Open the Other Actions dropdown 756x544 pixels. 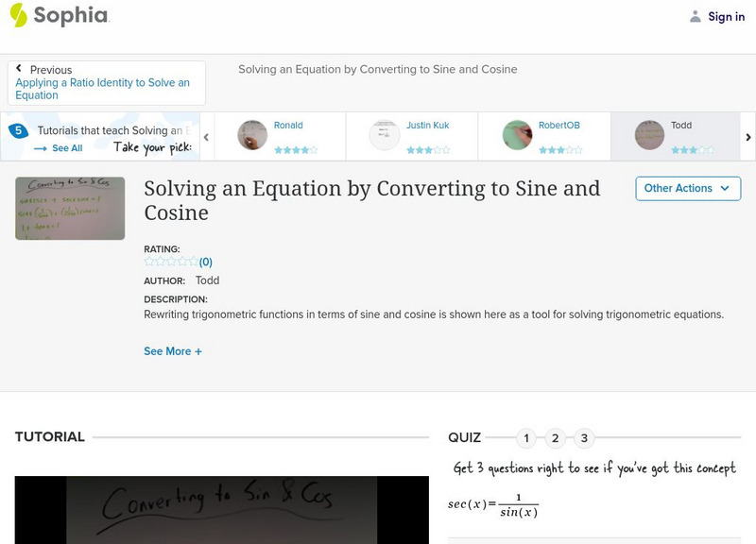click(687, 188)
